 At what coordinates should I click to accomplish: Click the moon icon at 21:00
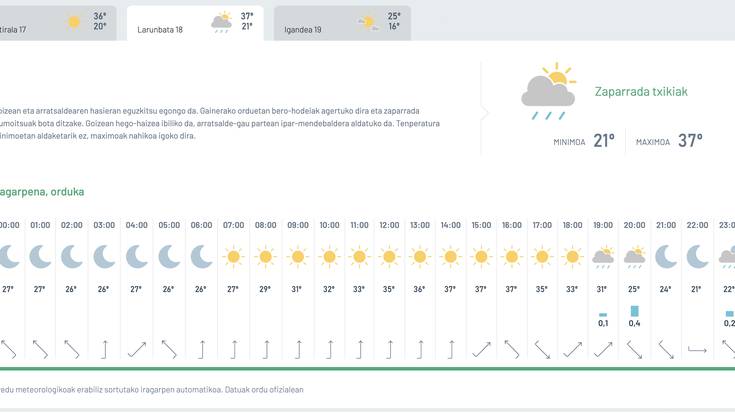pyautogui.click(x=667, y=257)
